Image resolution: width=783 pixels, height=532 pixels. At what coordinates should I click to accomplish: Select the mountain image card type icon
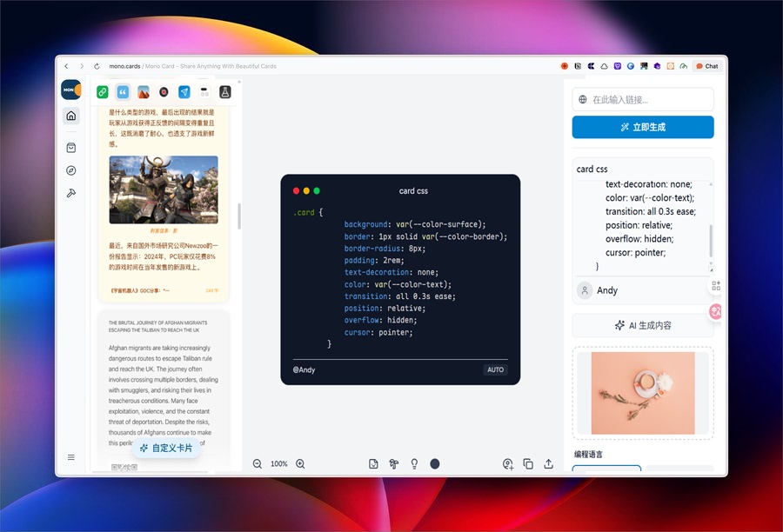click(x=144, y=92)
